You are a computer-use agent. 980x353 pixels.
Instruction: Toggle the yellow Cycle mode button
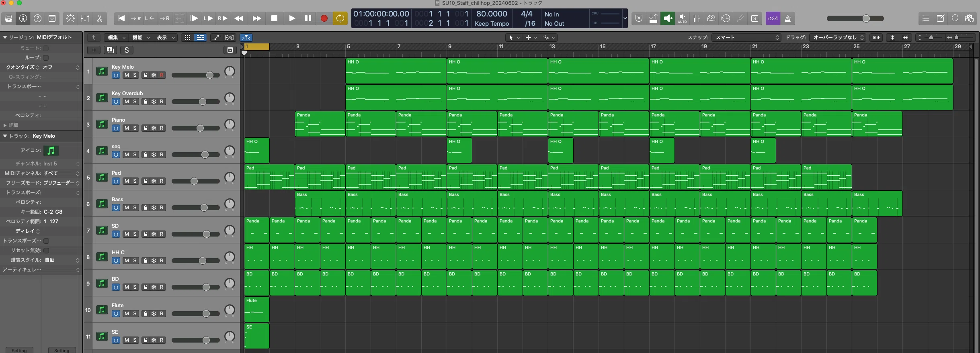click(340, 18)
